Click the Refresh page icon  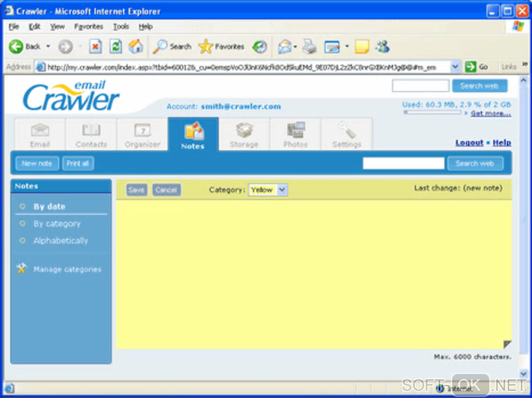pyautogui.click(x=115, y=46)
